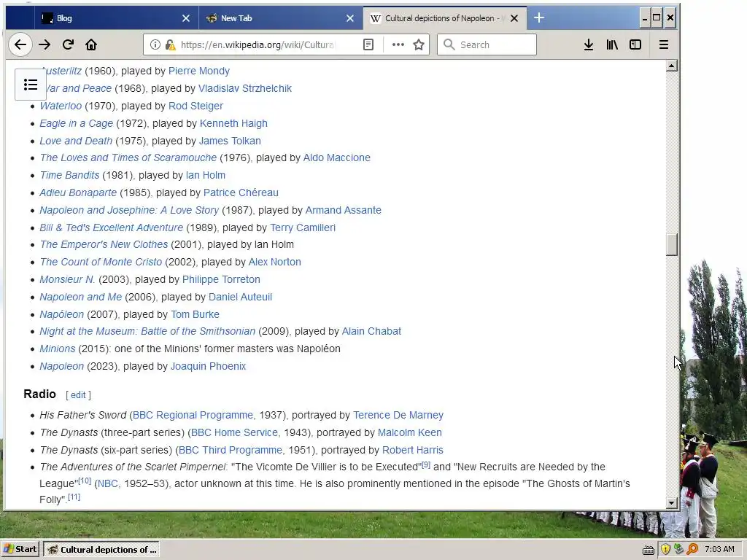Open the downloads panel

[x=589, y=44]
